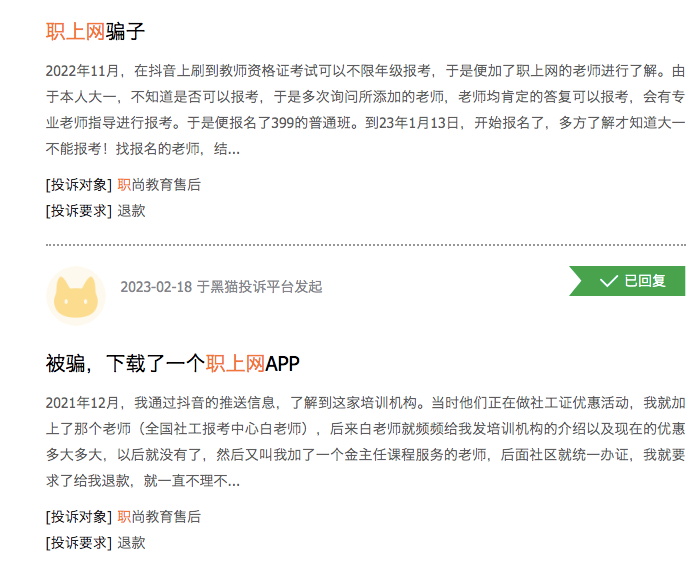Open the "职上网骗子" complaint title
Image resolution: width=697 pixels, height=574 pixels.
96,31
